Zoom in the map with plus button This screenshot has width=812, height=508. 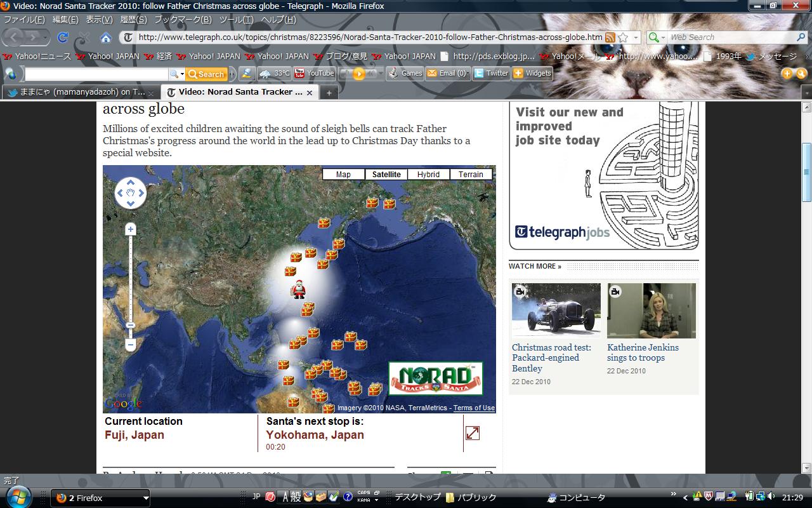click(x=131, y=229)
